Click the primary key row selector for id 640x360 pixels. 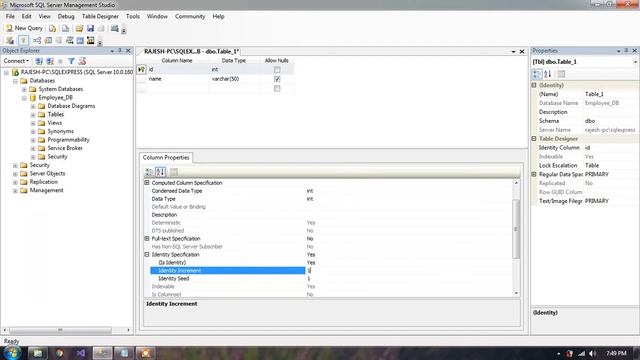click(141, 70)
